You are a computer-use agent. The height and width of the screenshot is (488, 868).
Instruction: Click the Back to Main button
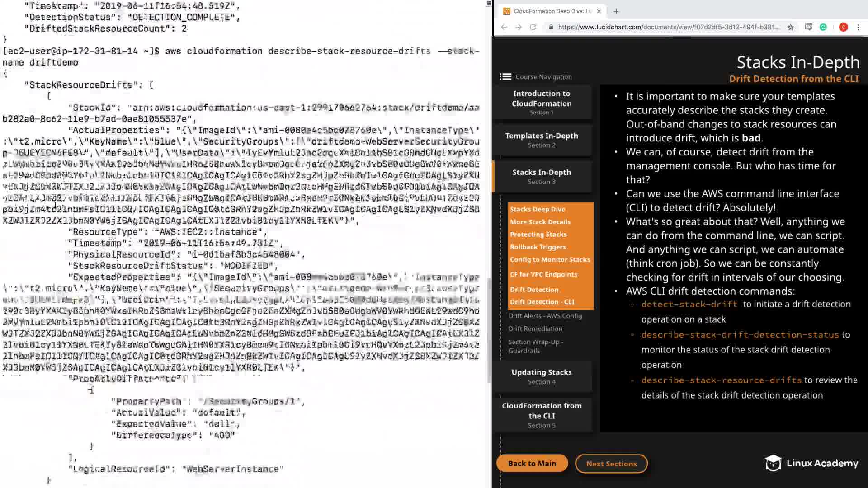pos(532,463)
